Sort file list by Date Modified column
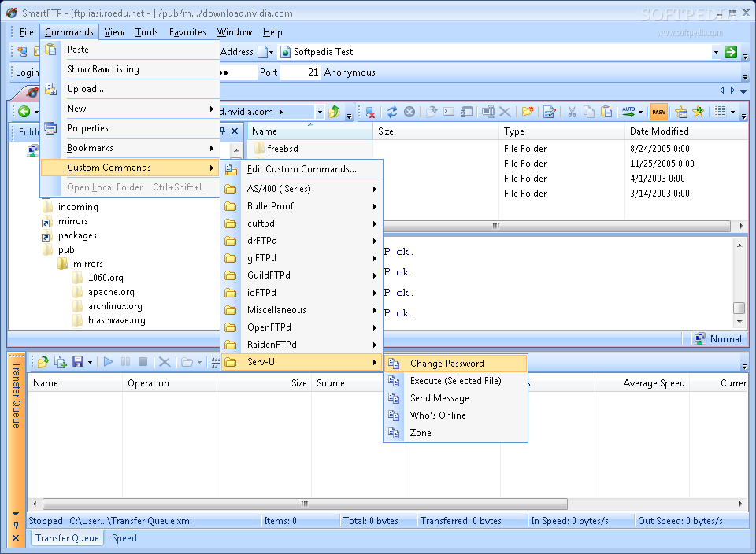Screen dimensions: 756x554 click(x=686, y=131)
